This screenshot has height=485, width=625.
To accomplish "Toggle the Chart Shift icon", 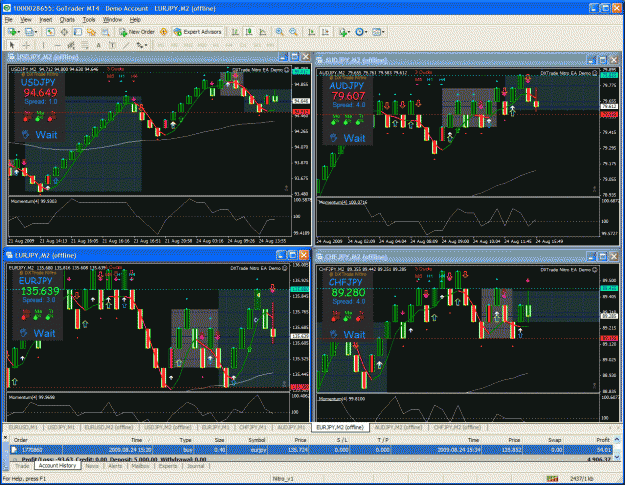I will (326, 32).
